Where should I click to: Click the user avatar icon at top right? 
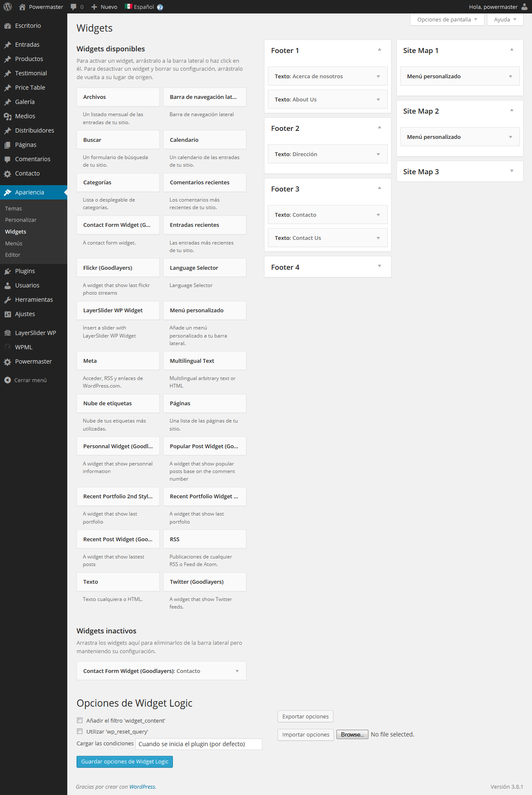point(524,7)
